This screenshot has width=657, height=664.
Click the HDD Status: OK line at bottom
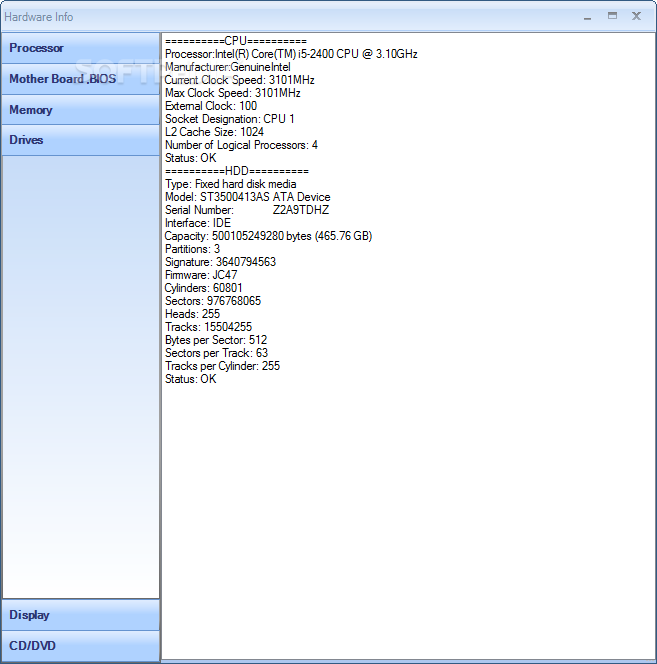coord(191,379)
